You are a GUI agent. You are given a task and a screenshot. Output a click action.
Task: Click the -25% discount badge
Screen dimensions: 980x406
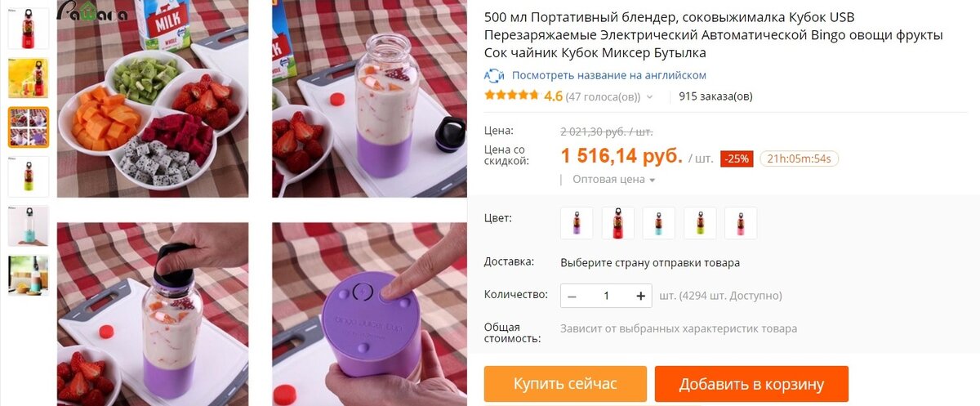[x=737, y=158]
